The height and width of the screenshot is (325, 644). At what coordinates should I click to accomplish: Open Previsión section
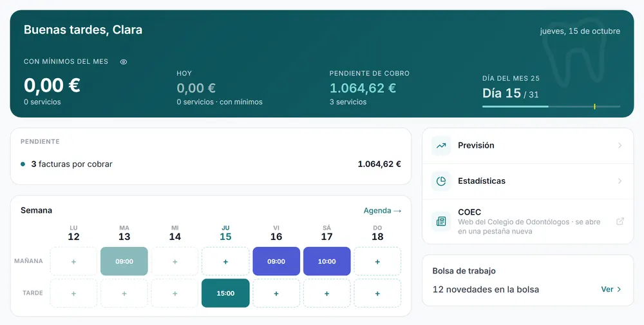pos(528,146)
